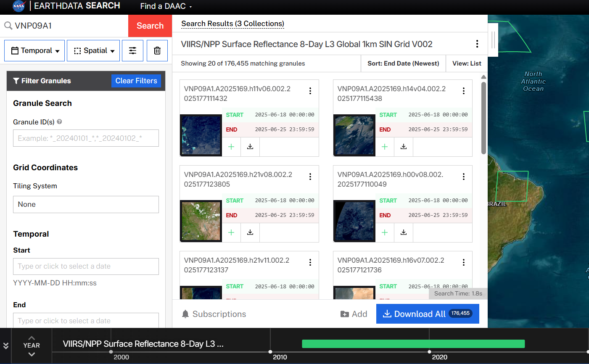Open more actions for h21v11 granule
Image resolution: width=589 pixels, height=364 pixels.
(310, 262)
